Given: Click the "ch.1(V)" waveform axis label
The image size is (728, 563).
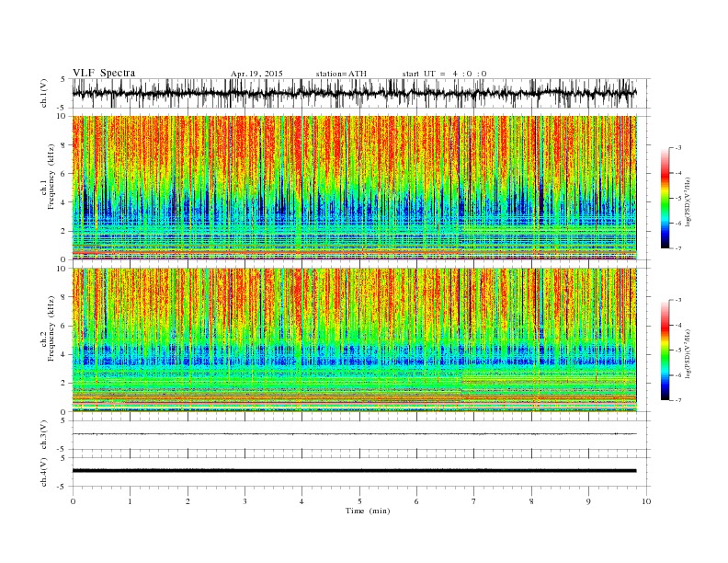Looking at the screenshot, I should tap(44, 94).
